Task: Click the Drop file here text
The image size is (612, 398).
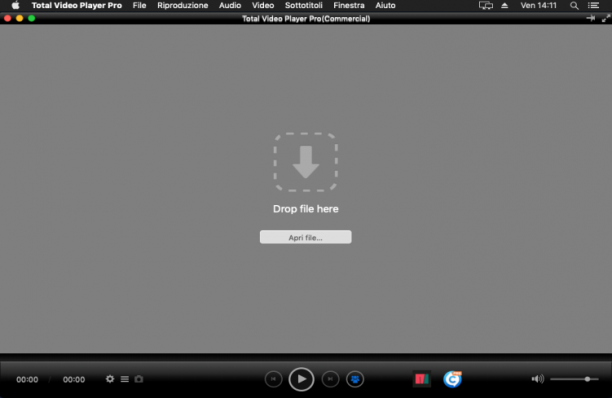Action: [306, 209]
